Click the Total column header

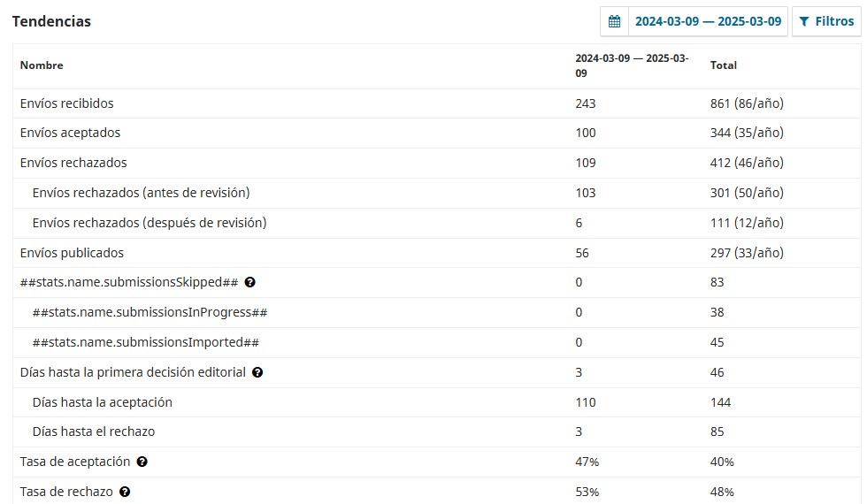coord(723,65)
